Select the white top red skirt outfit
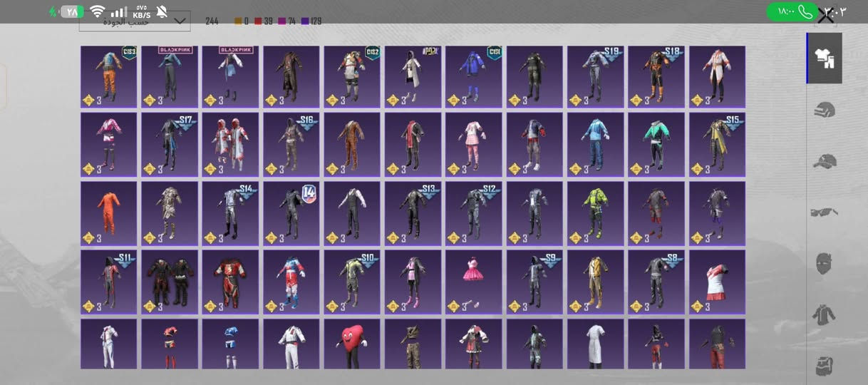The width and height of the screenshot is (868, 385). tap(717, 282)
